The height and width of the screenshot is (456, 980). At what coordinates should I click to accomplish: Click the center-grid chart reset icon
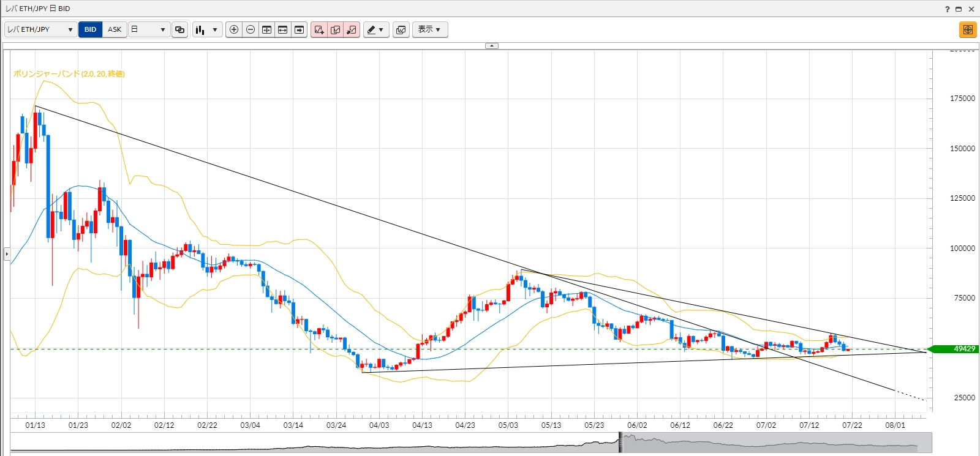(266, 29)
